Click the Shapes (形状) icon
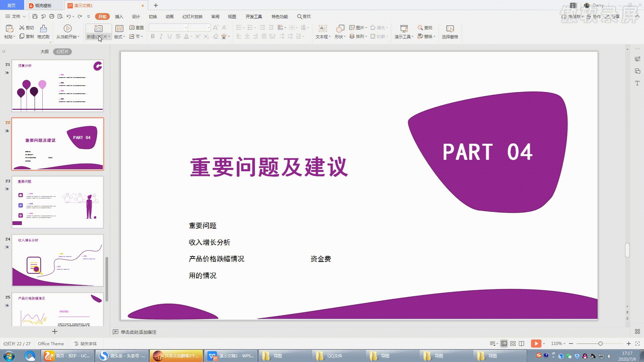 point(340,29)
